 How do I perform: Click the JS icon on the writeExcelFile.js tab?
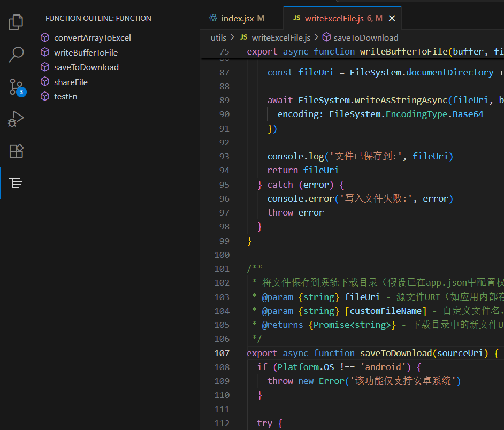point(296,18)
